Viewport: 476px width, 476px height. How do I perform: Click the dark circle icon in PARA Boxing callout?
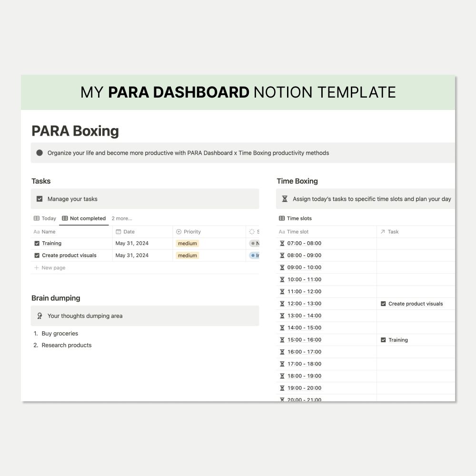40,153
